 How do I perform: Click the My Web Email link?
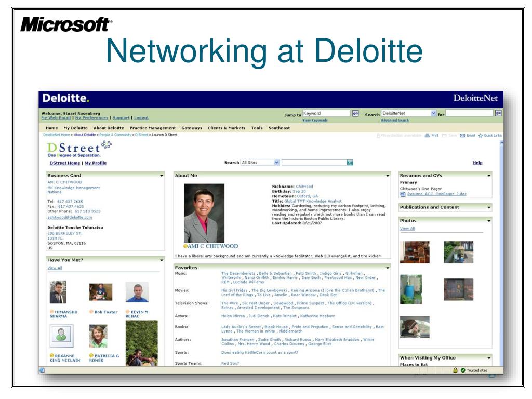coord(56,118)
